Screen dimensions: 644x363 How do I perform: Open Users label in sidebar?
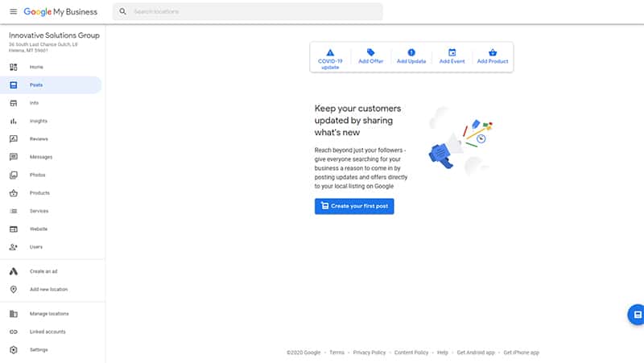(x=36, y=247)
